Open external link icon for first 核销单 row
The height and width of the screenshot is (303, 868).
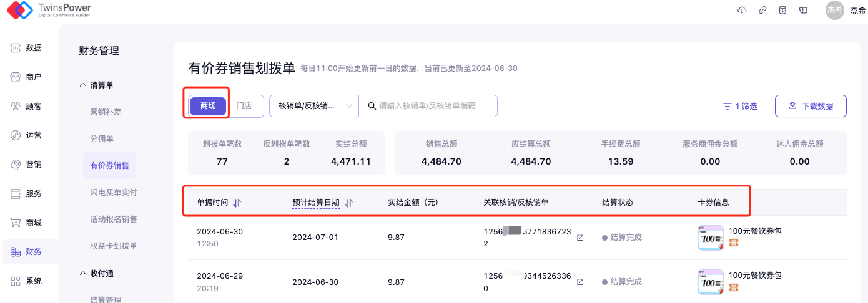(x=580, y=238)
